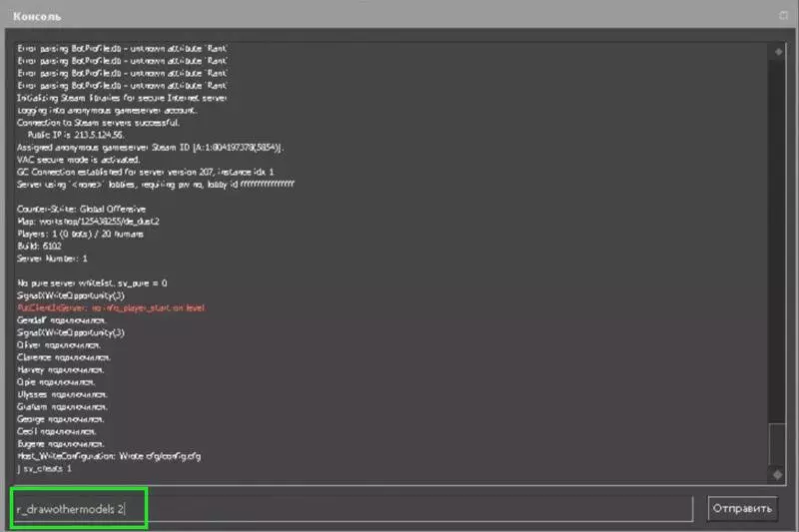Click the 'Server using <none> lobbies' line
This screenshot has width=799, height=532.
pos(156,185)
